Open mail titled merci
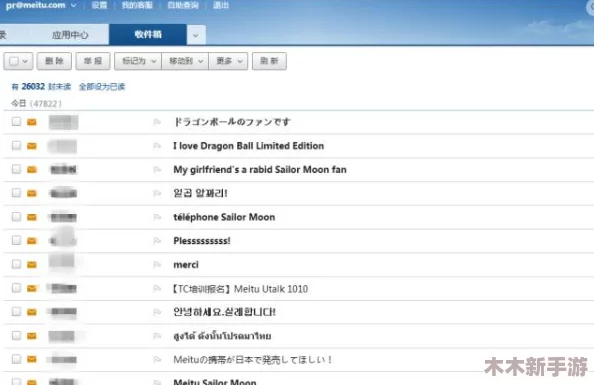This screenshot has width=594, height=385. (186, 264)
